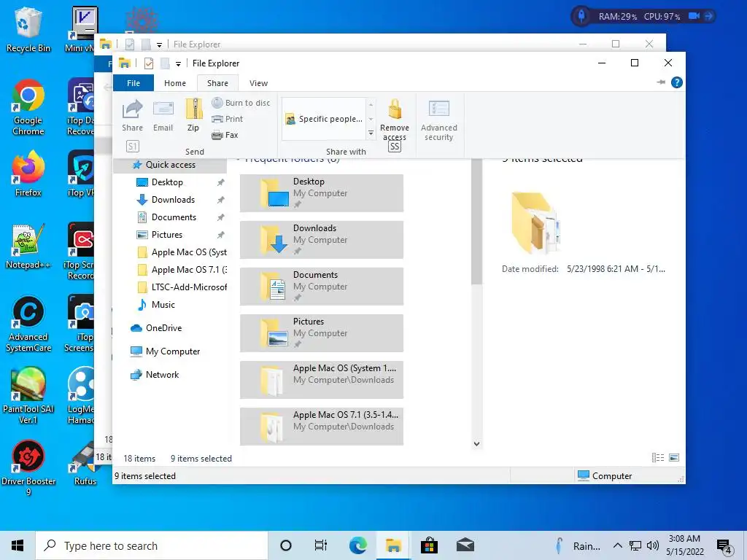Click Remove access padlock icon
The image size is (747, 560).
(394, 109)
